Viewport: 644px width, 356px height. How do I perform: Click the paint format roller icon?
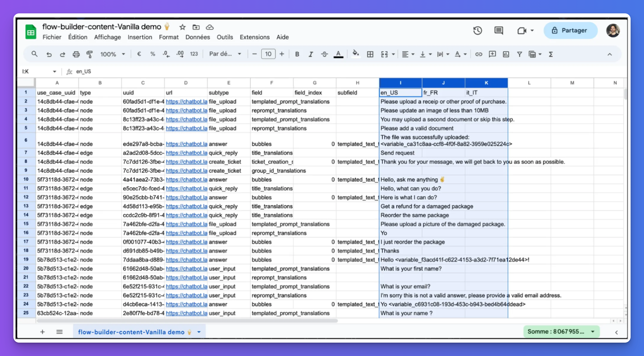click(89, 54)
